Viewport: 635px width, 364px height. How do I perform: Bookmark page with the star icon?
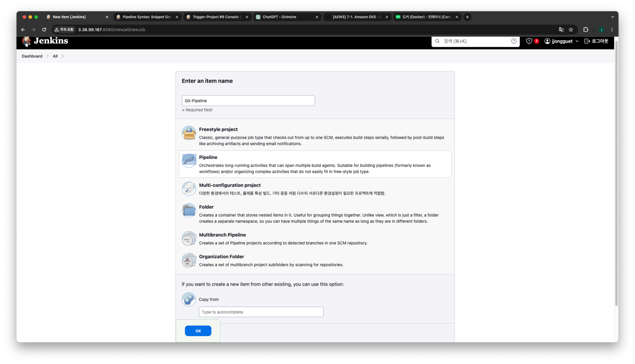click(571, 30)
